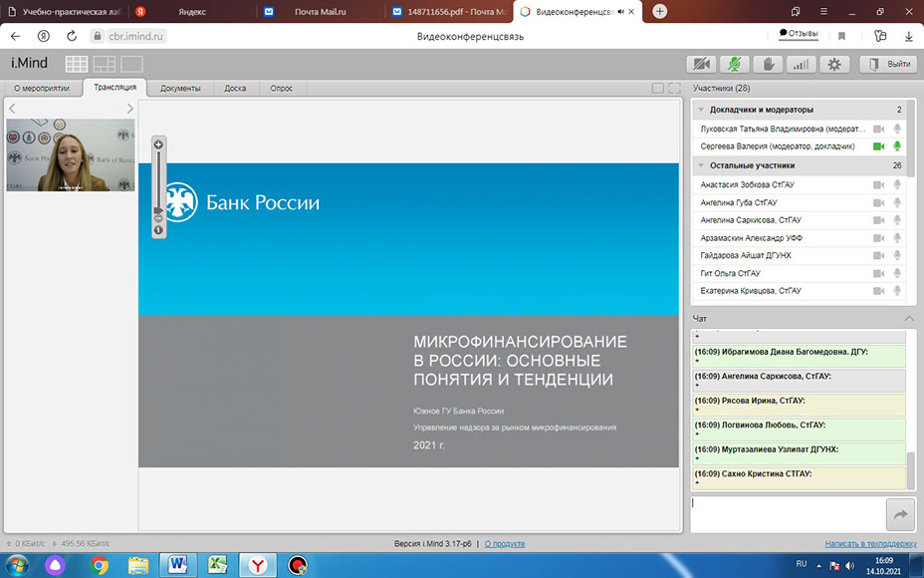Viewport: 924px width, 578px height.
Task: Enter fullscreen mode for the broadcast panel
Action: [x=674, y=88]
